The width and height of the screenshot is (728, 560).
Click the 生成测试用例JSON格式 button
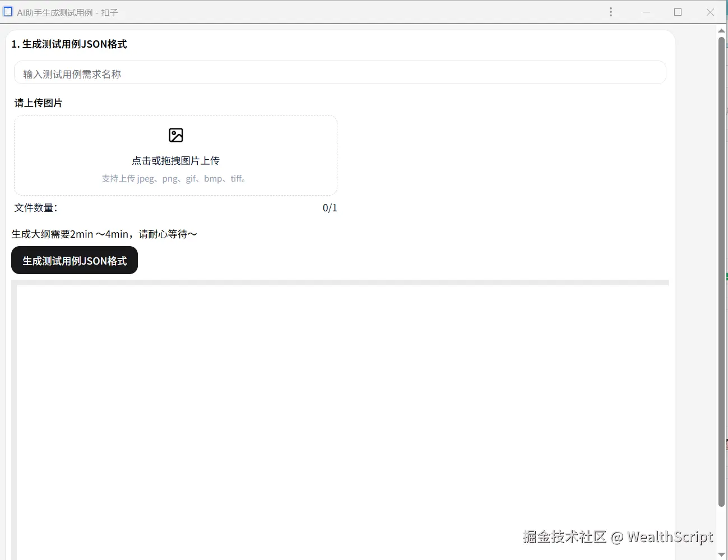point(75,260)
